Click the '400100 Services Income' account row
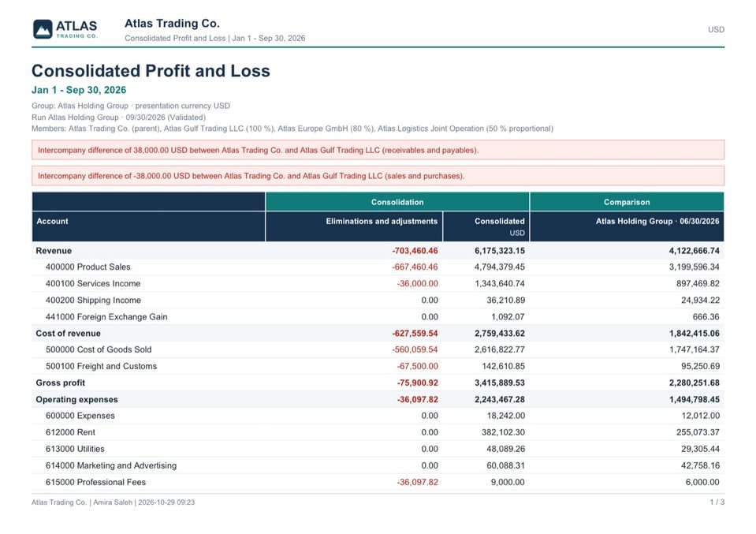This screenshot has width=756, height=534. pos(378,284)
